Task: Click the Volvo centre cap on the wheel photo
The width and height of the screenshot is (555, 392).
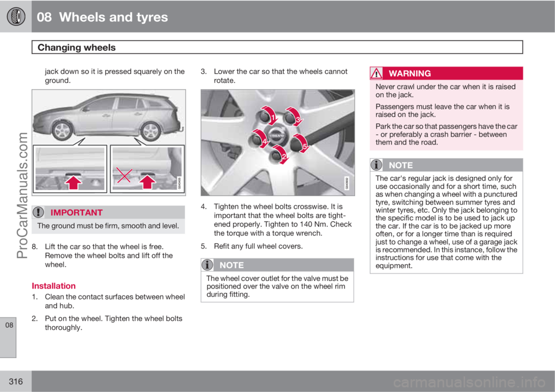Action: click(276, 136)
